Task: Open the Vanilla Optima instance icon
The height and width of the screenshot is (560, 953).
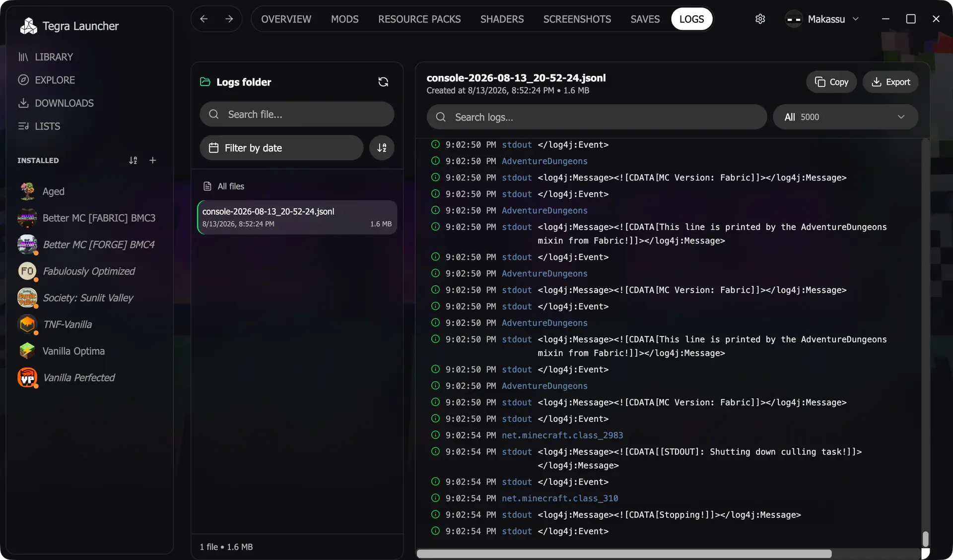Action: coord(27,351)
